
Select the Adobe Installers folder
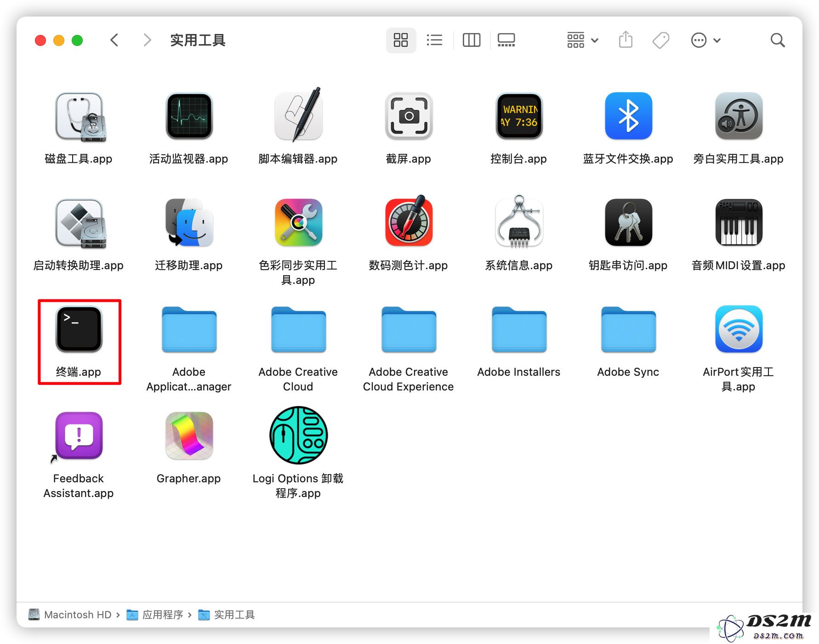[519, 329]
